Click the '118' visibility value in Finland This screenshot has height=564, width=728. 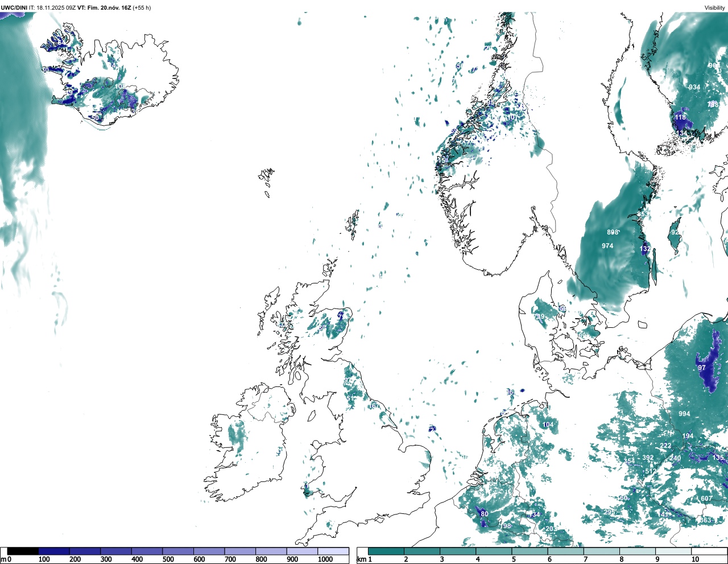(680, 117)
